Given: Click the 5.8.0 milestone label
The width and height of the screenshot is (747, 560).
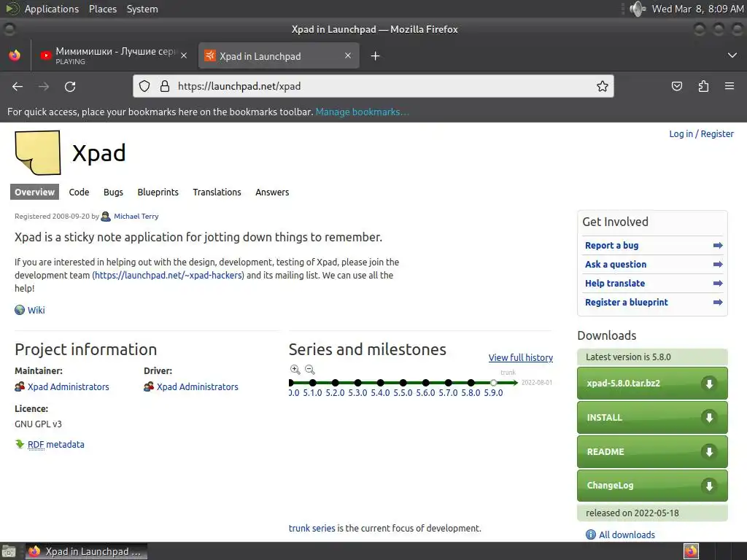Looking at the screenshot, I should 471,393.
